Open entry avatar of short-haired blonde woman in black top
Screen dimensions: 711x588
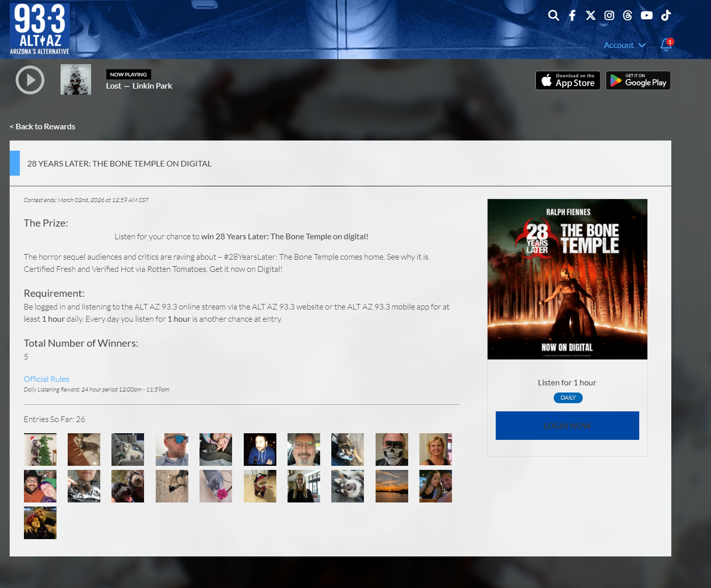coord(436,450)
